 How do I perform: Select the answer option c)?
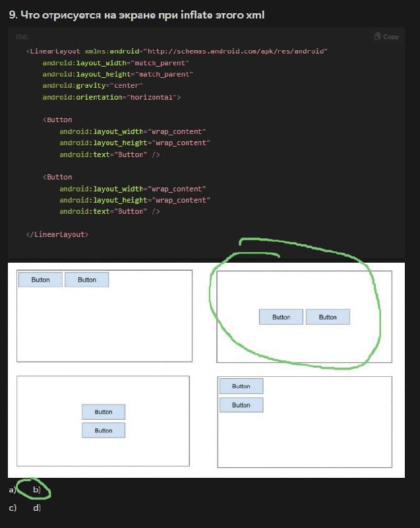[13, 508]
